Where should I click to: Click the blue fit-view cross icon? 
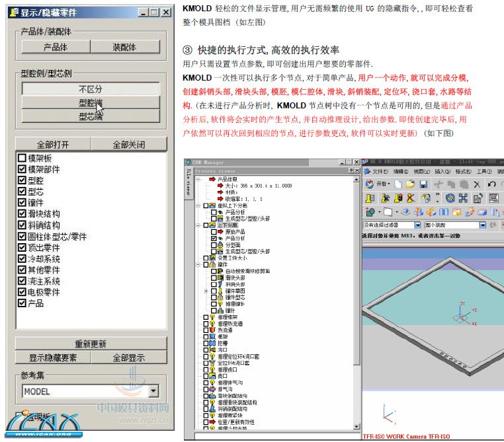coord(463,198)
